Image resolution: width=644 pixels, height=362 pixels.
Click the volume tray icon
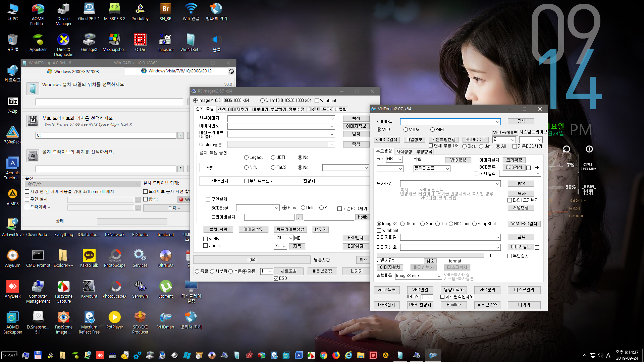click(x=600, y=355)
